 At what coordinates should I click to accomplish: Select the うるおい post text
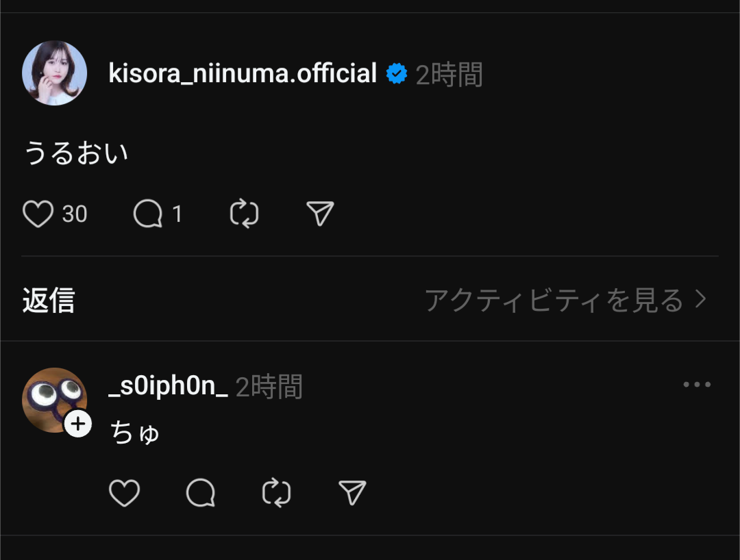point(76,152)
